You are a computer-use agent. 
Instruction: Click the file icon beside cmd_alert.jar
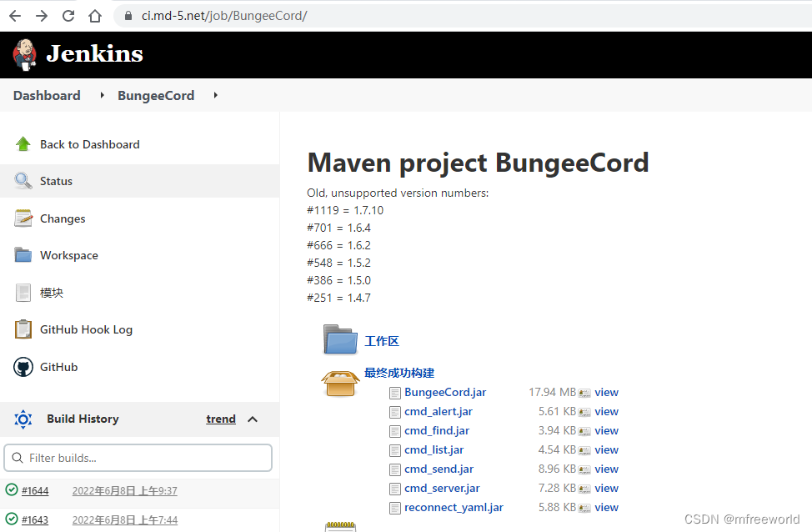[395, 412]
